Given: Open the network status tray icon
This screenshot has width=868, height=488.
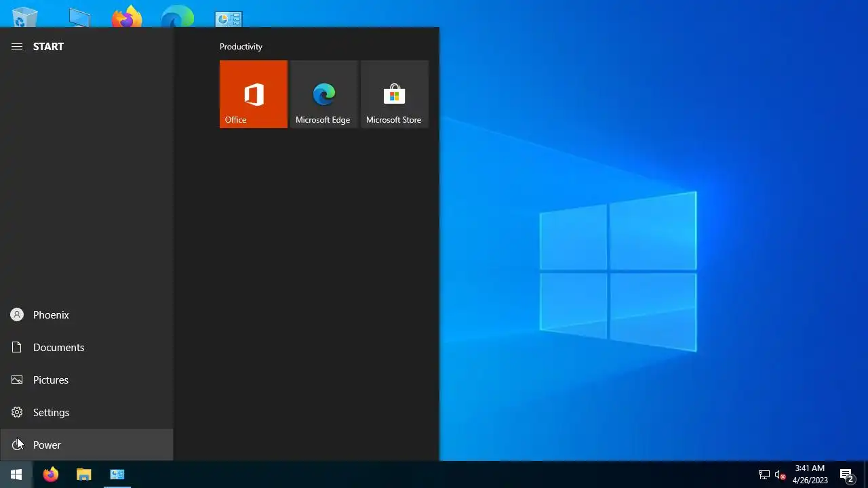Looking at the screenshot, I should [764, 474].
